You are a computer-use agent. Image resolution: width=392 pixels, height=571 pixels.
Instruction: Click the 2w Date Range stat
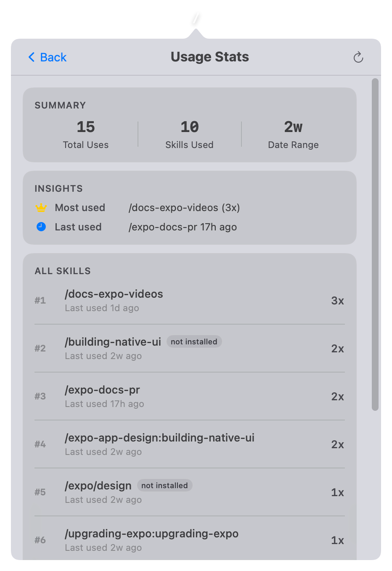point(293,134)
